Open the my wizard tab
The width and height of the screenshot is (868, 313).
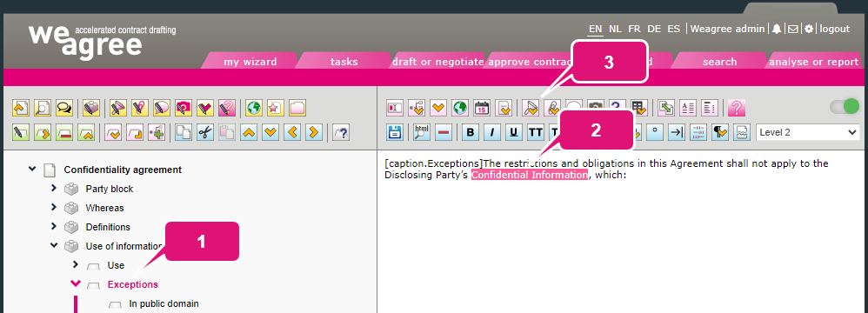tap(250, 62)
